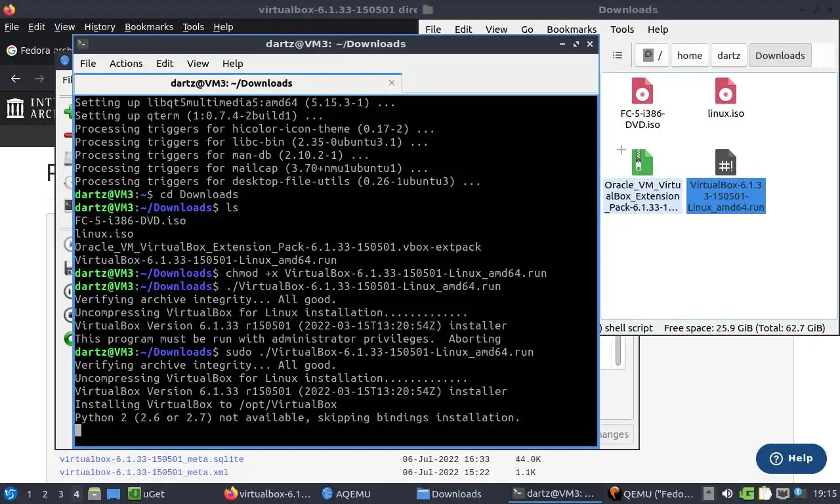
Task: Open the FC-5-i386-DVD.iso file icon
Action: (x=642, y=91)
